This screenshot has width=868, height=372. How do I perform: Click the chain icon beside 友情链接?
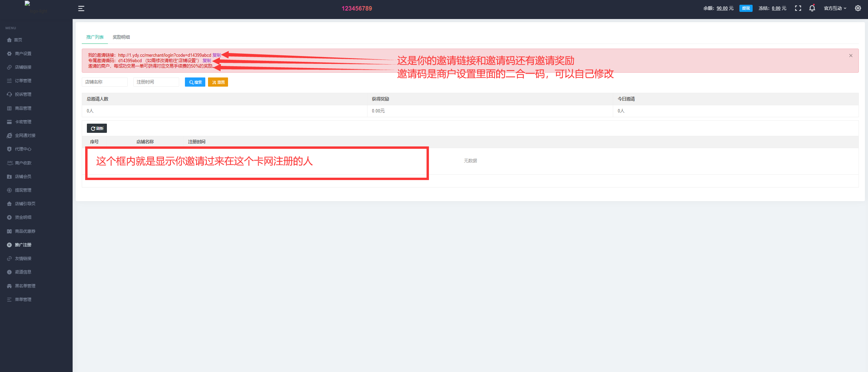pos(9,259)
